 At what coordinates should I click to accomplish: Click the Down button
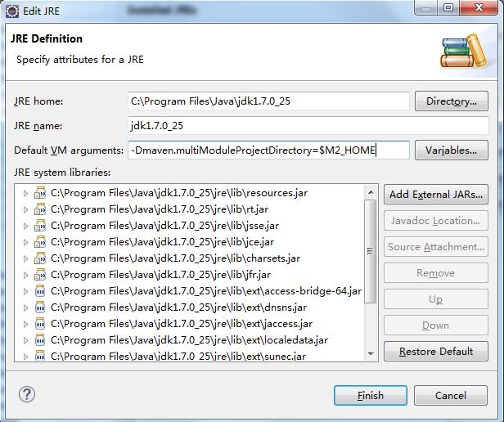click(x=436, y=325)
